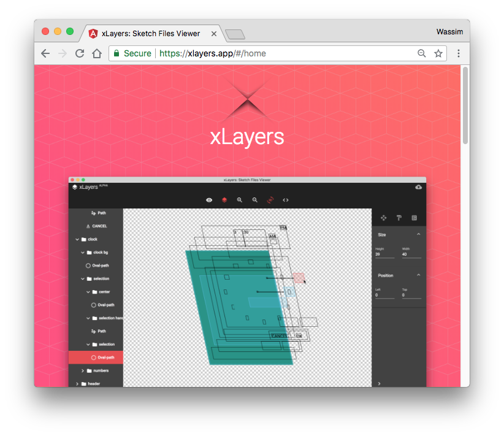This screenshot has width=504, height=436.
Task: Select the Path layer under selection hand
Action: coord(96,331)
